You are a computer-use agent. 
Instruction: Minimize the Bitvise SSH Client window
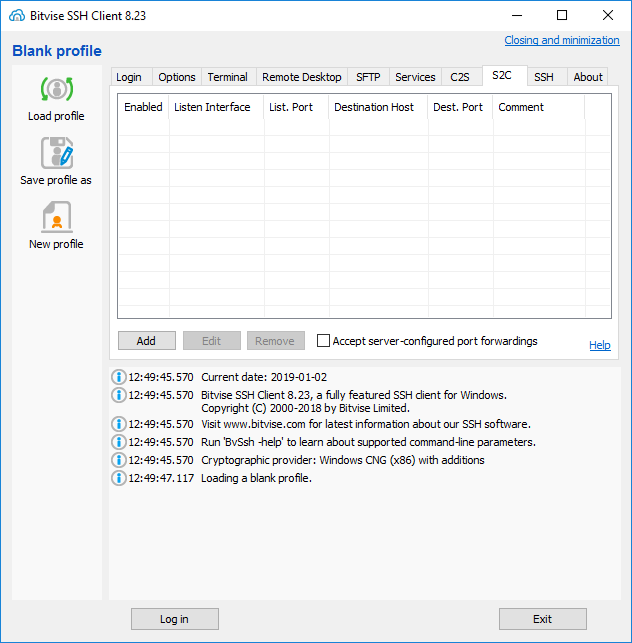click(x=517, y=16)
